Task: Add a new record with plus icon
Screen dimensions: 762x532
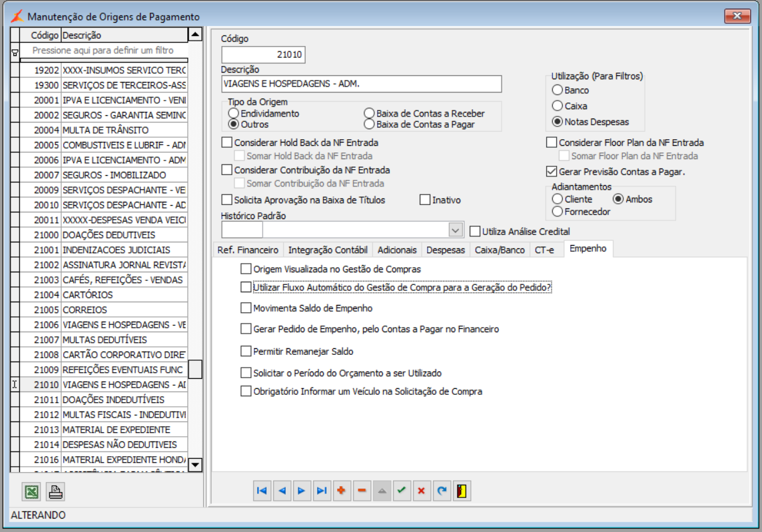Action: (x=342, y=491)
